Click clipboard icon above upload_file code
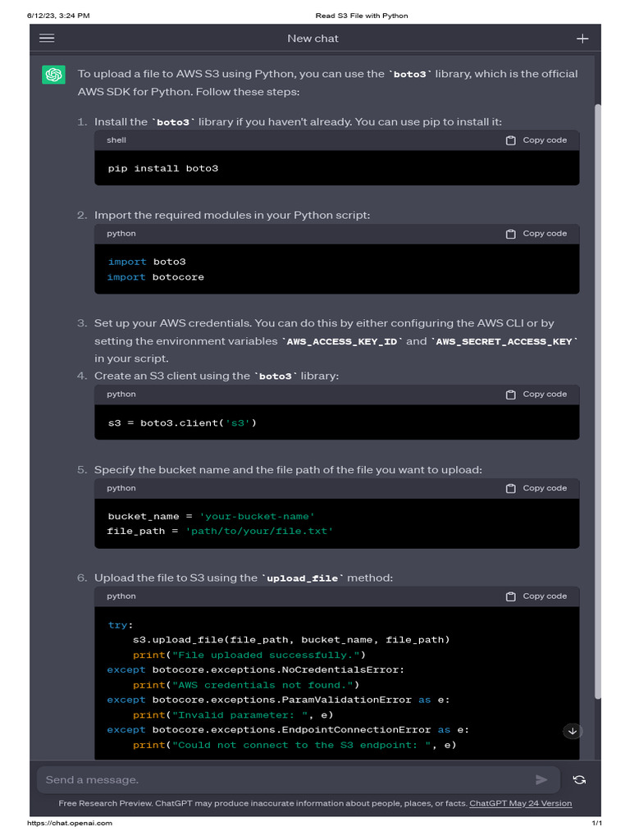630x840 pixels. (511, 596)
